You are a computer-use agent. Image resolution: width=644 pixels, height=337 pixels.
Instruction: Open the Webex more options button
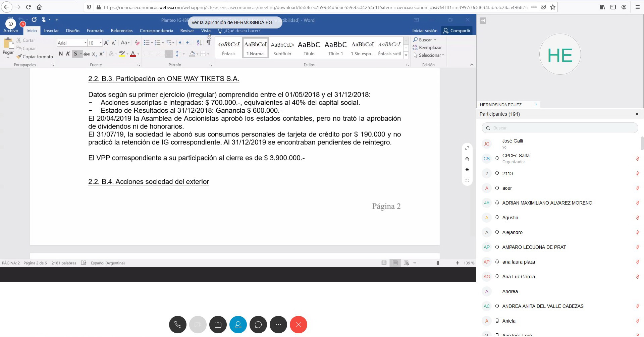278,325
